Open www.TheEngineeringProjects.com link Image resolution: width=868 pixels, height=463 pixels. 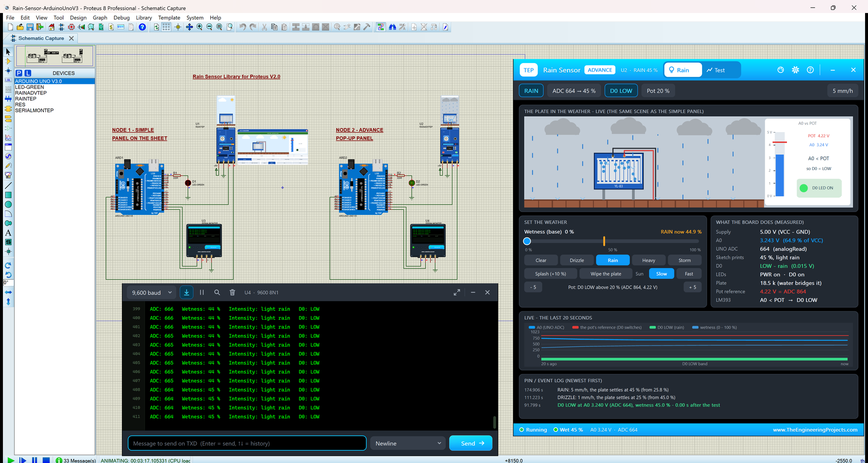[815, 430]
